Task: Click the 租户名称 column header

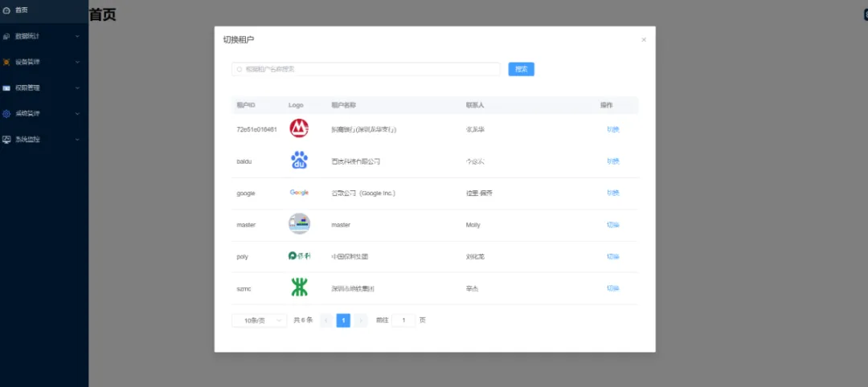Action: [343, 105]
